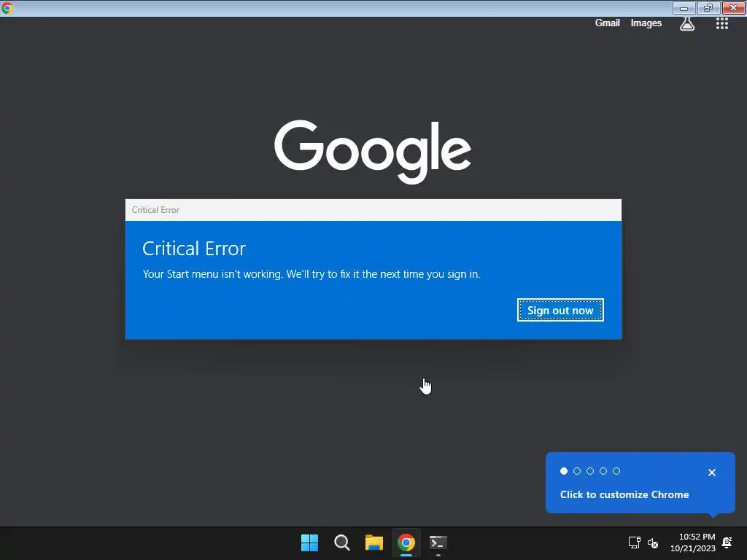This screenshot has height=560, width=747.
Task: Close the Chrome window
Action: coord(734,8)
